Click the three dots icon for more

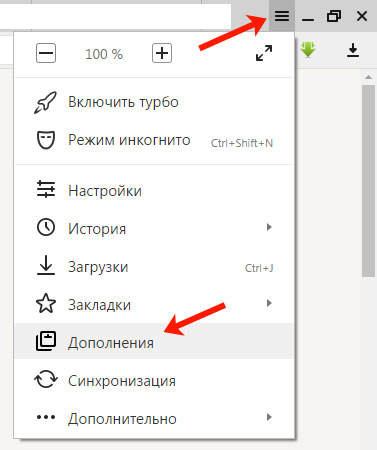tap(46, 417)
